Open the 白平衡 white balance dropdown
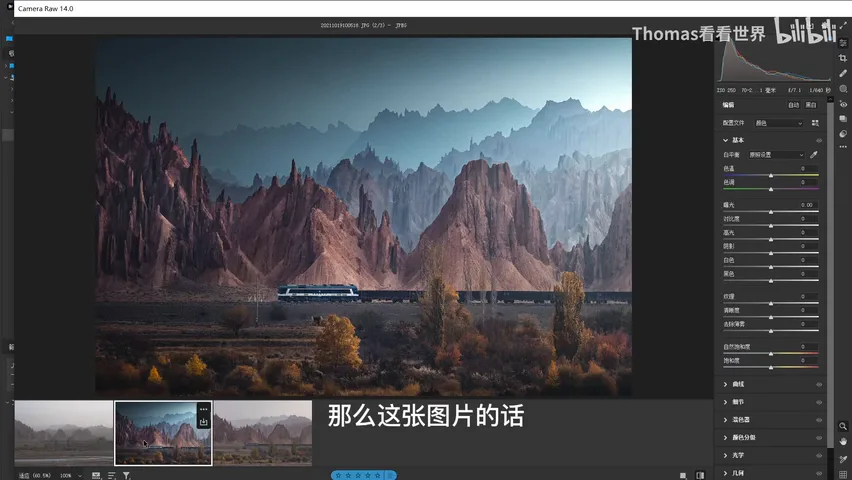 point(776,155)
